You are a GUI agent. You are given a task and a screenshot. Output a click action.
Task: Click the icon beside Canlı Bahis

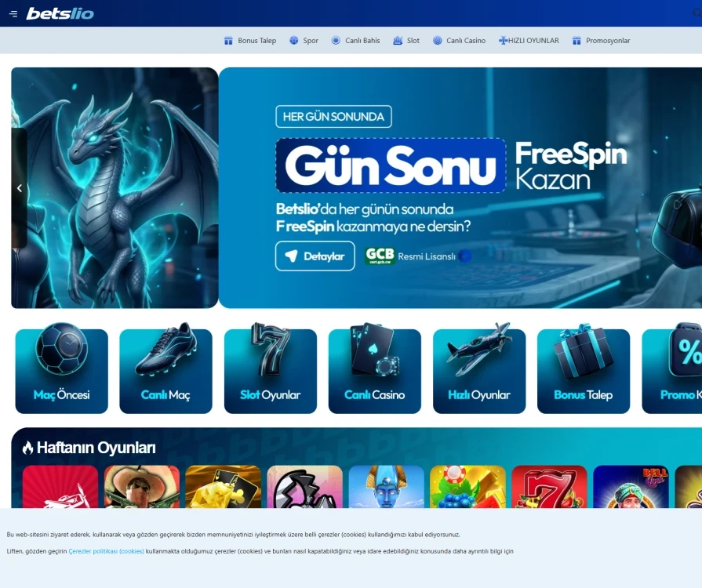[336, 41]
